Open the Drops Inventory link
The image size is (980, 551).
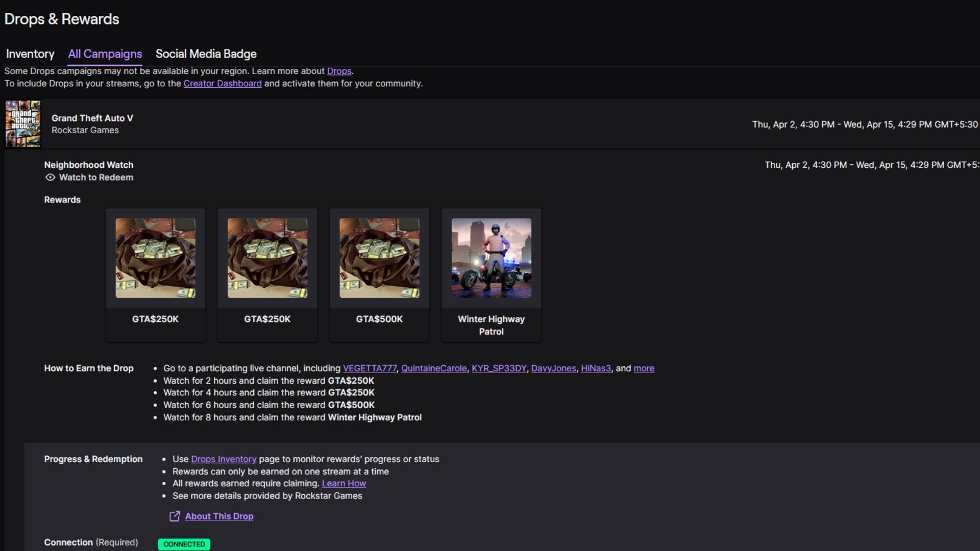click(224, 459)
